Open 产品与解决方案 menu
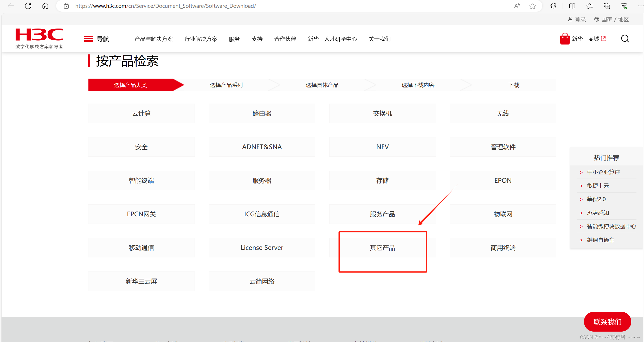The image size is (644, 342). (x=153, y=39)
